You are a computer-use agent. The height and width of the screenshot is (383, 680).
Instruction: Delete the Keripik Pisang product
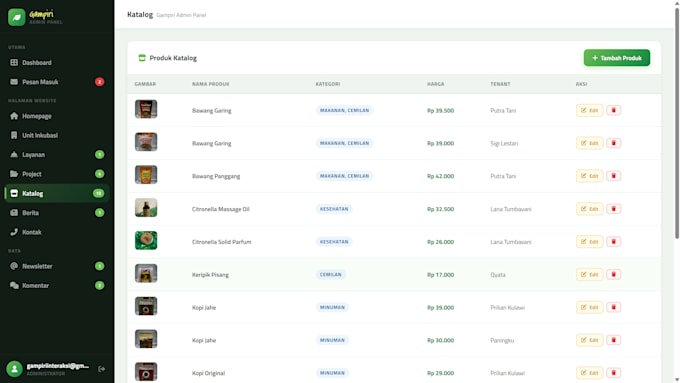coord(614,275)
